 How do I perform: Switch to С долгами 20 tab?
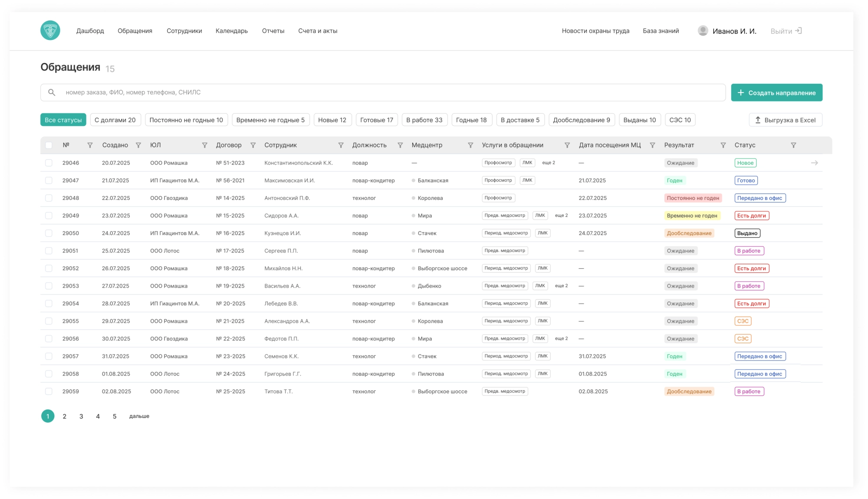(115, 120)
